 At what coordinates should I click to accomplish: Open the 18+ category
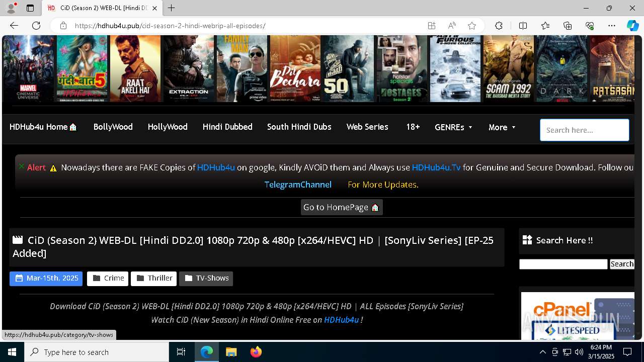(413, 127)
